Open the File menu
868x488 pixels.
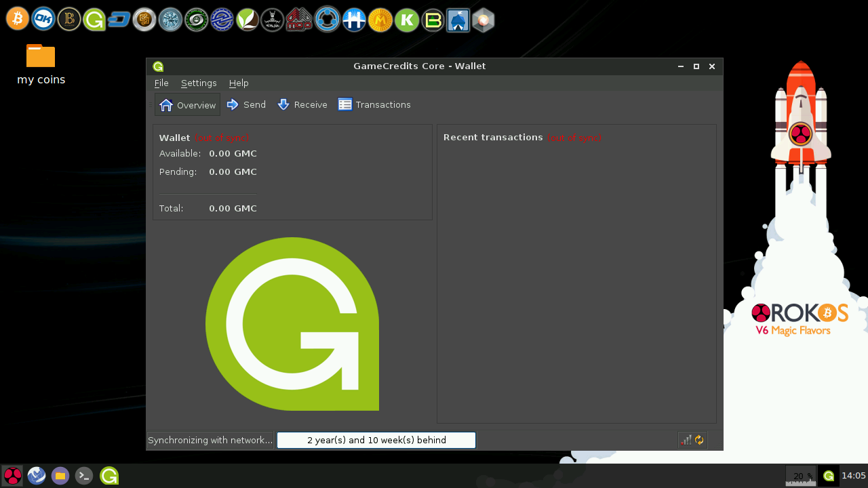(x=161, y=83)
